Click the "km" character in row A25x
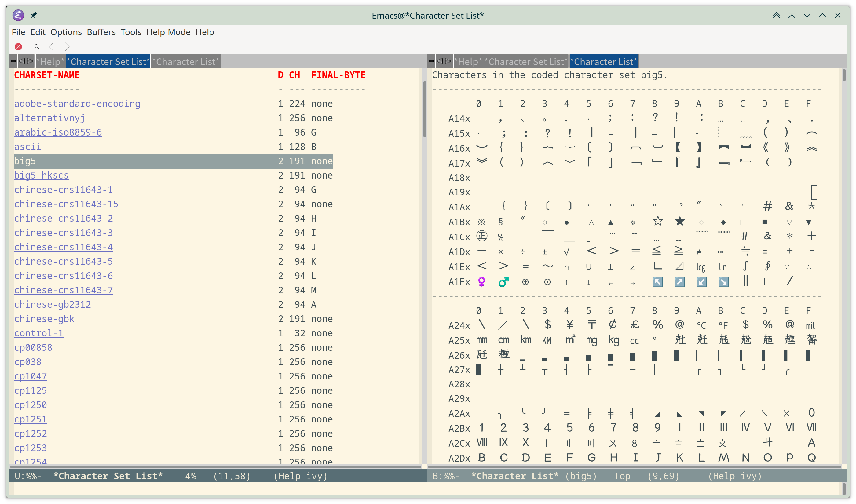856x504 pixels. (525, 340)
